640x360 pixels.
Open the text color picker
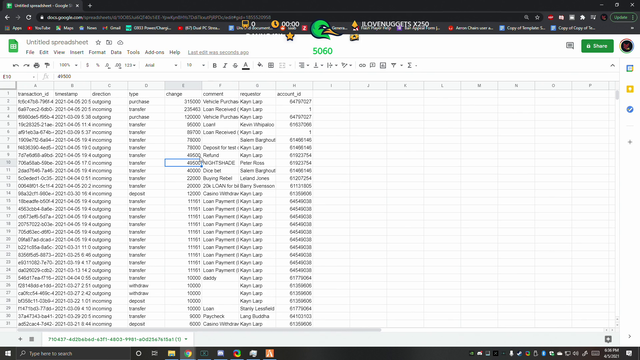coord(246,65)
